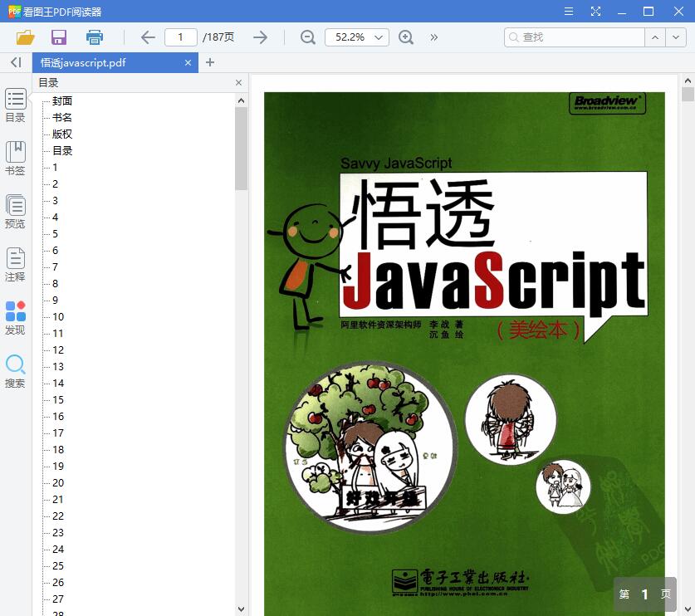Select outline entry 3
The height and width of the screenshot is (616, 695).
55,201
